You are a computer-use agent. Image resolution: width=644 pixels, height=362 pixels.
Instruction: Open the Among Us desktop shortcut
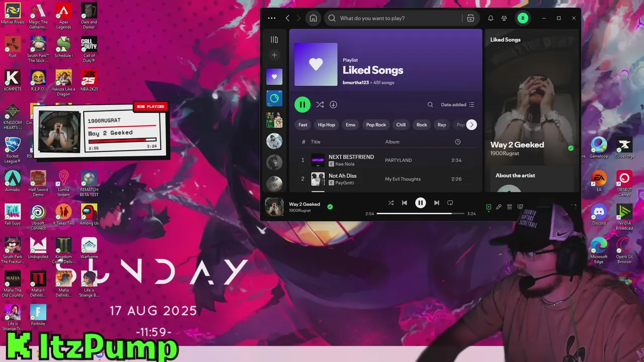click(x=89, y=215)
